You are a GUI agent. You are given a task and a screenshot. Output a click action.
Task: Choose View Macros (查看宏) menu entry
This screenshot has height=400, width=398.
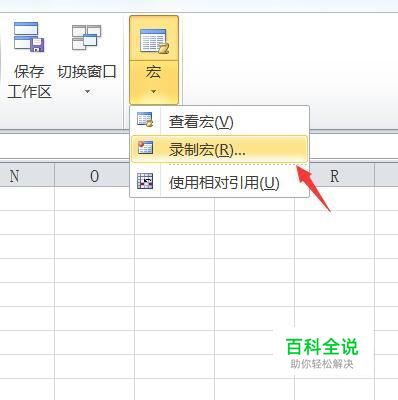(219, 121)
